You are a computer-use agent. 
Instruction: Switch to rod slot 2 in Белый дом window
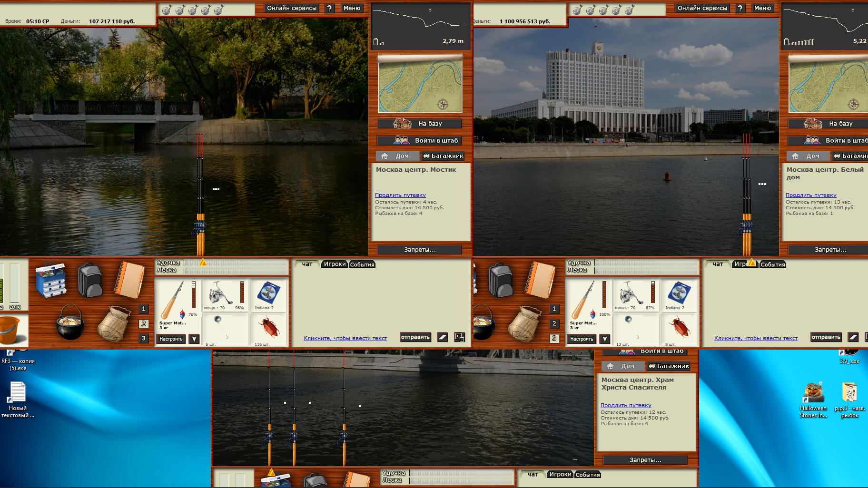[554, 323]
